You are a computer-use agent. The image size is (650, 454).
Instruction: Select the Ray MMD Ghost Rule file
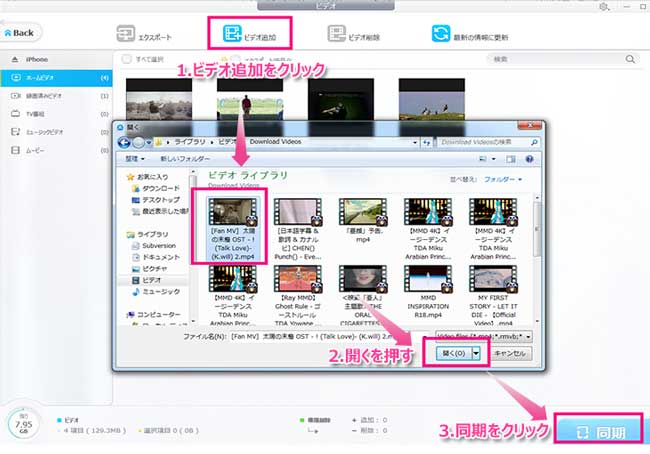(x=298, y=296)
